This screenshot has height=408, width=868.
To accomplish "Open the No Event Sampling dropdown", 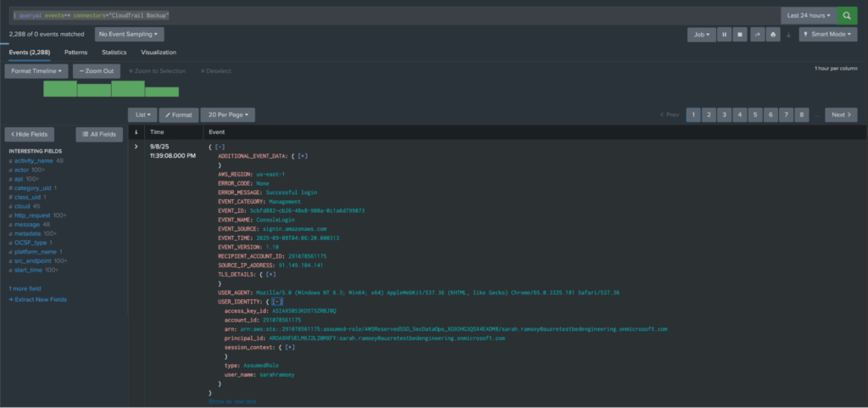I will [129, 34].
